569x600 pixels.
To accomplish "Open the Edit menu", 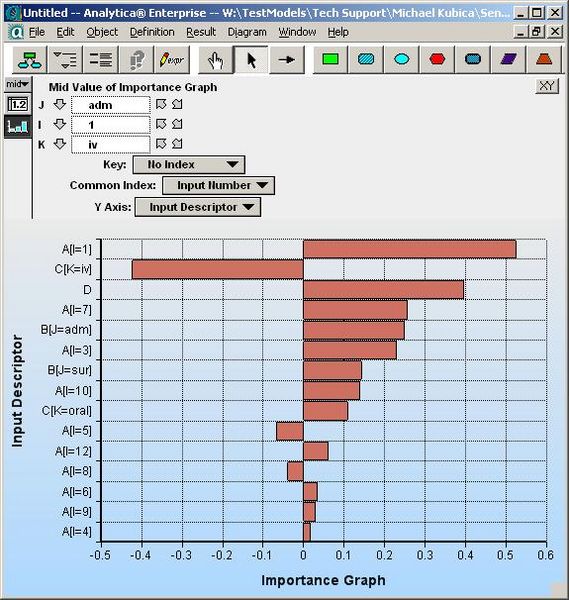I will pos(65,32).
